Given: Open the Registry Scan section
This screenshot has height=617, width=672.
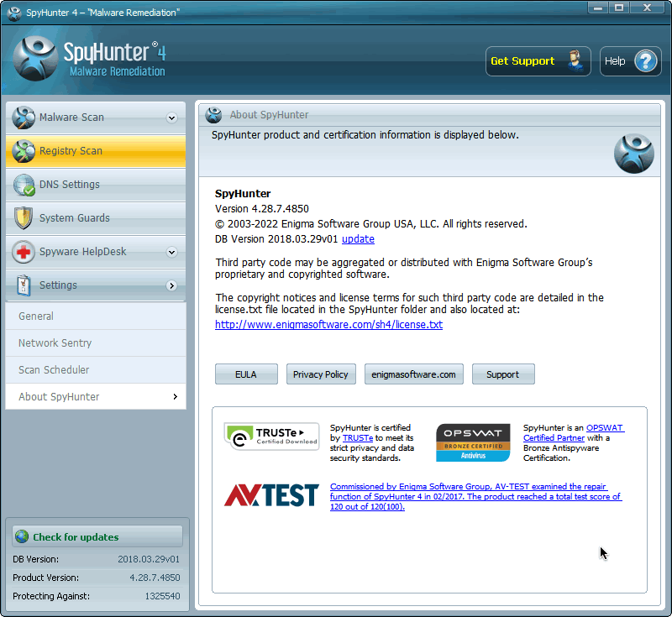Looking at the screenshot, I should point(96,151).
